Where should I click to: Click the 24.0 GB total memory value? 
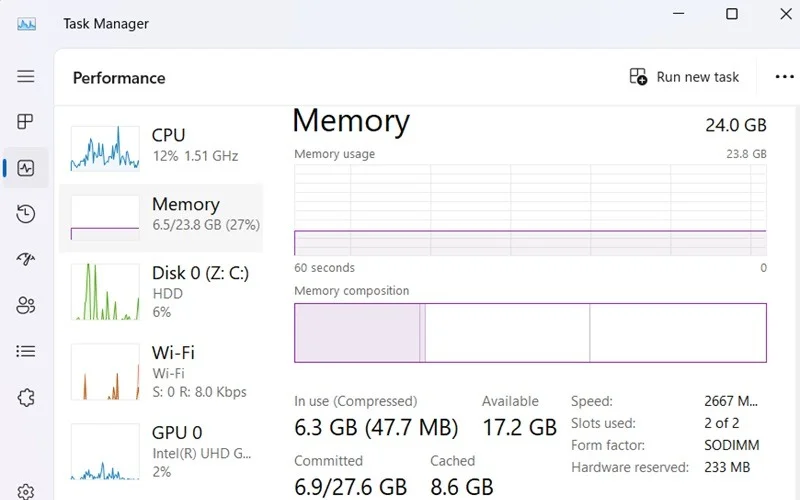(x=736, y=125)
